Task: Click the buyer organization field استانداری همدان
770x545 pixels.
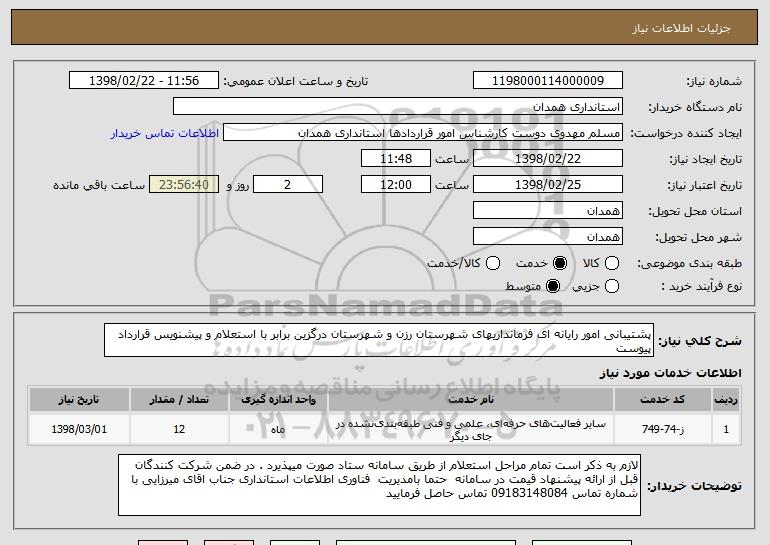Action: click(398, 107)
